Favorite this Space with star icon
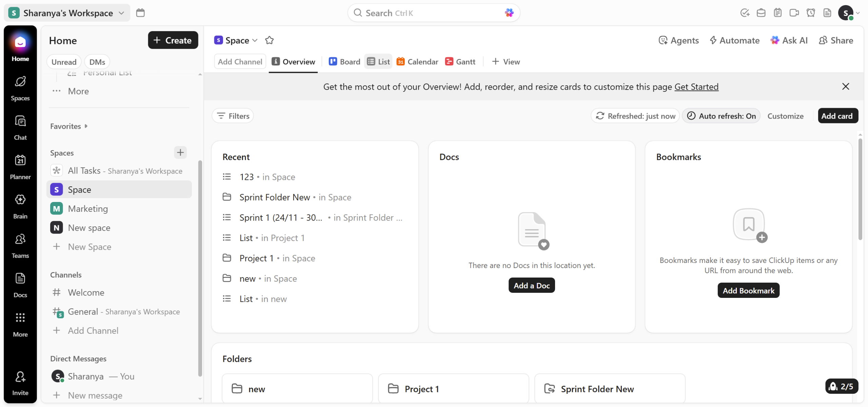Screen dimensions: 868x407 click(x=269, y=40)
